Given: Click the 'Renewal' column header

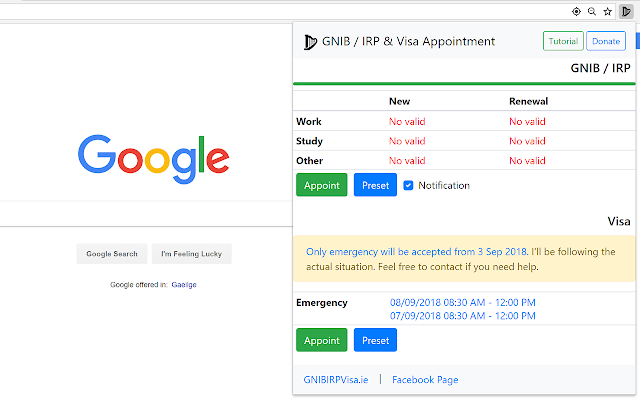Looking at the screenshot, I should click(528, 101).
